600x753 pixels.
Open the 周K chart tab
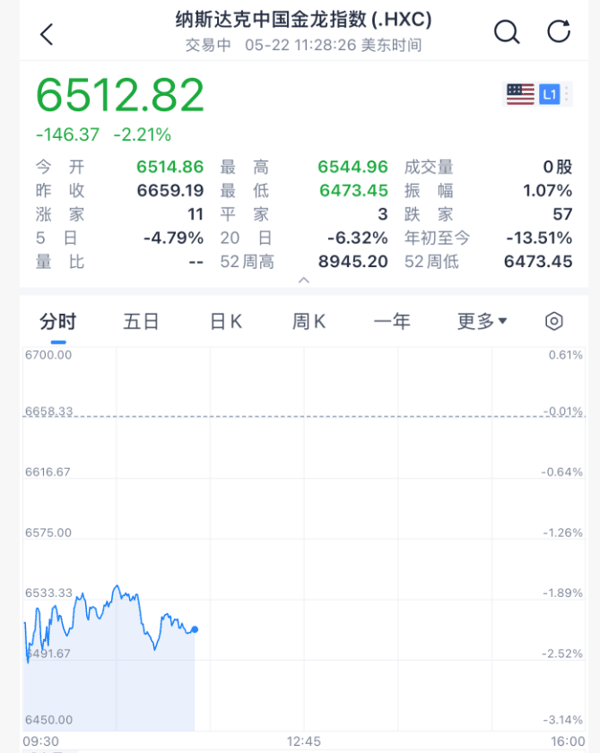(x=309, y=321)
